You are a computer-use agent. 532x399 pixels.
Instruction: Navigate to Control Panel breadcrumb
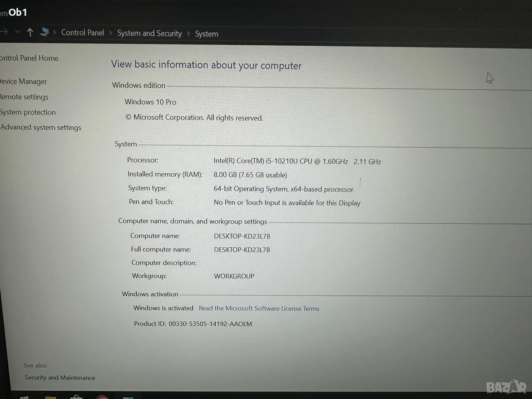pos(83,32)
